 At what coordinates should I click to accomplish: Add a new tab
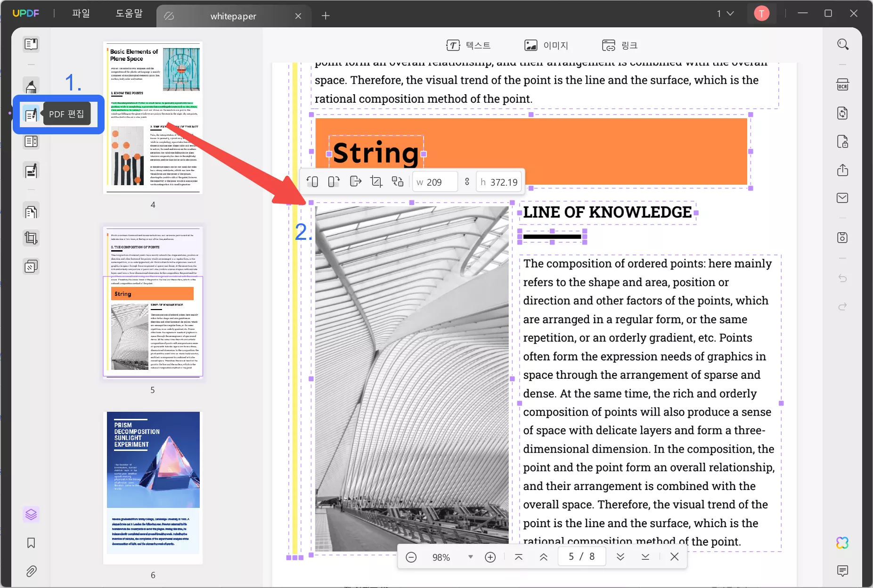[326, 16]
